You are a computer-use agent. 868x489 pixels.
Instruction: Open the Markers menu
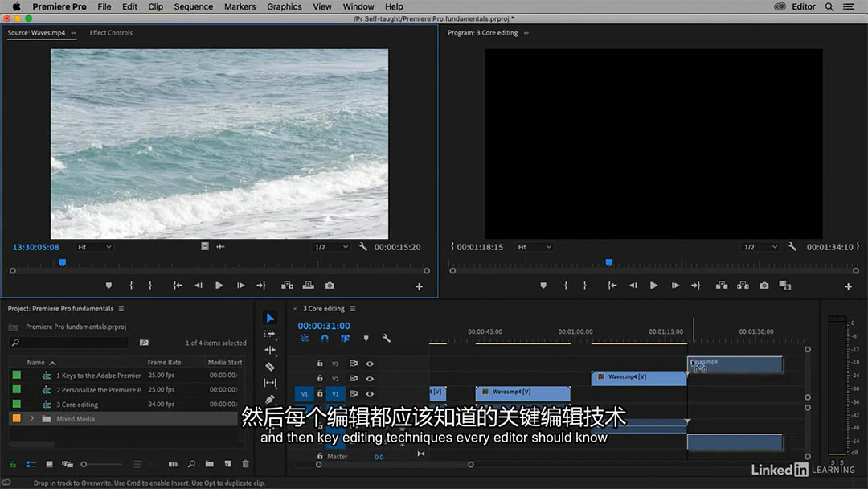point(240,6)
